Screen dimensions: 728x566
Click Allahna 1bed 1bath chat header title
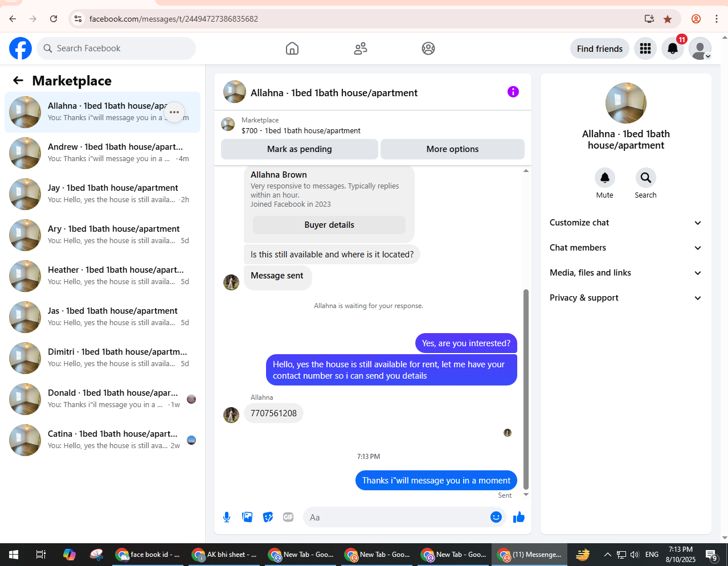coord(334,93)
